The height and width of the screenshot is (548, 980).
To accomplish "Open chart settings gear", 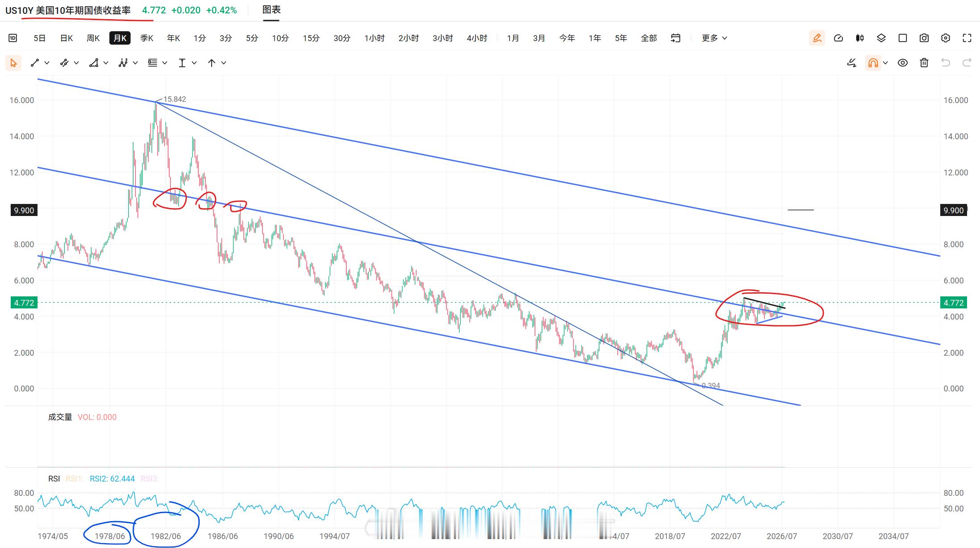I will click(x=946, y=38).
